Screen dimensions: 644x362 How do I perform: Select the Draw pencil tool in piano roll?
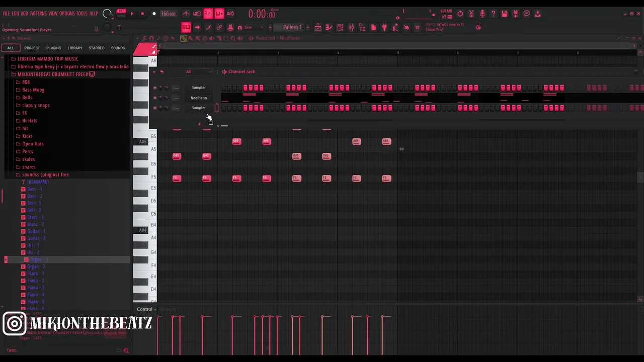(x=184, y=38)
